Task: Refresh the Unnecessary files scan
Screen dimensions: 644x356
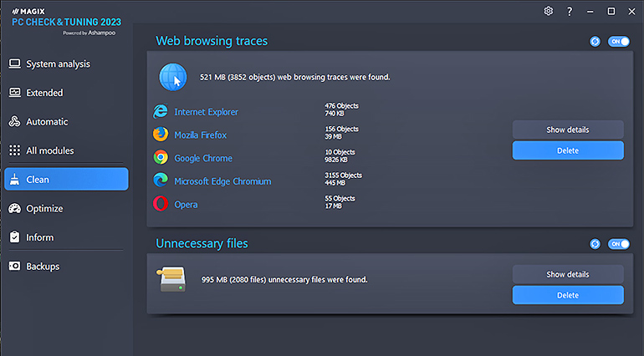Action: click(595, 244)
